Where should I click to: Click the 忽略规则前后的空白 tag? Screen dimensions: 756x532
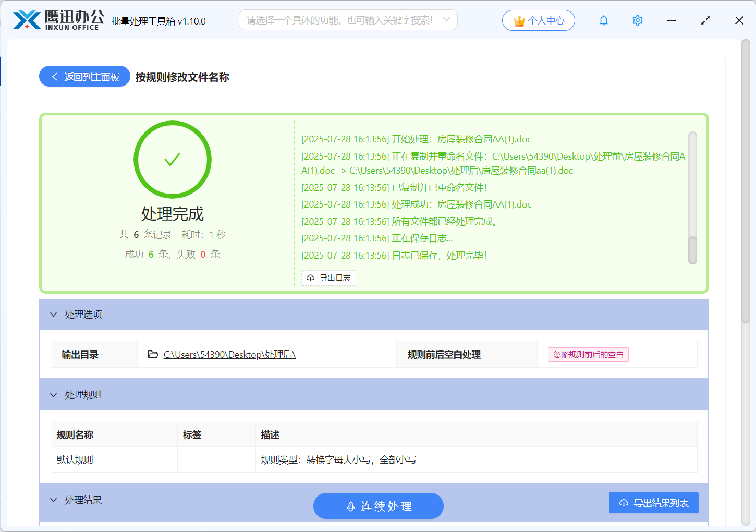click(x=588, y=355)
